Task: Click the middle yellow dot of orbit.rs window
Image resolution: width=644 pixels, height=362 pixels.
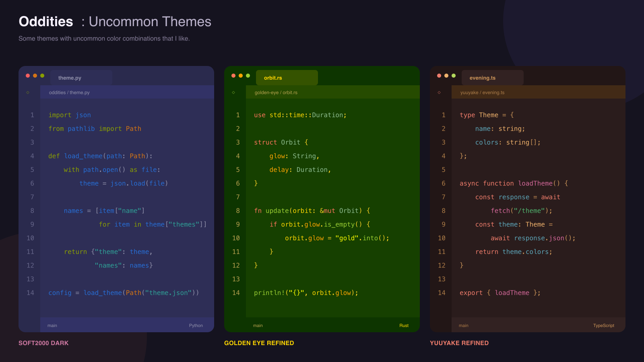Action: click(241, 76)
